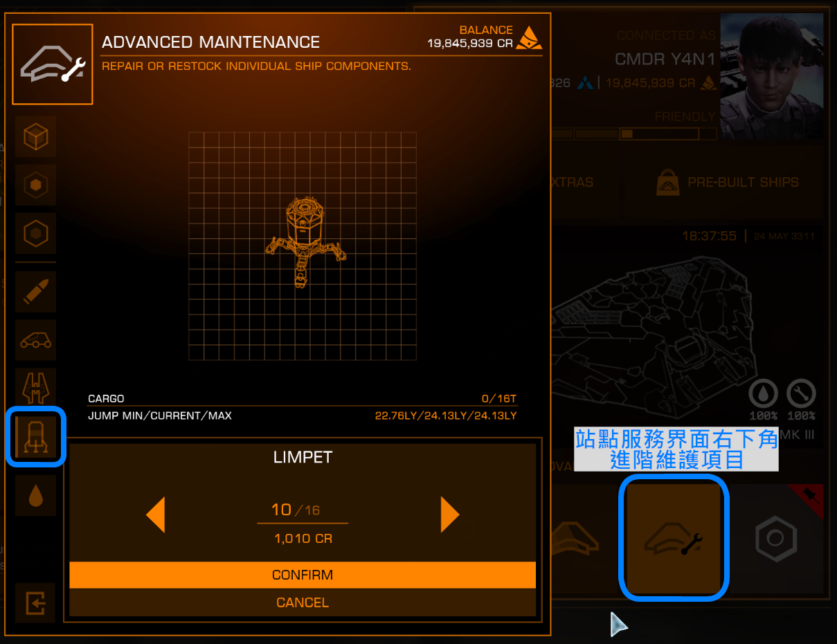Open the SRV vehicle maintenance icon
The height and width of the screenshot is (644, 837).
tap(36, 340)
